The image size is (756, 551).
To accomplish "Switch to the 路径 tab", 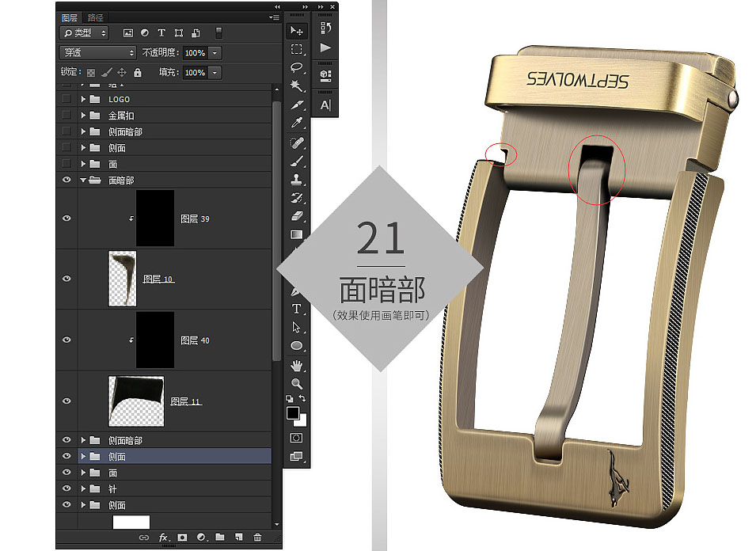I will [x=96, y=17].
